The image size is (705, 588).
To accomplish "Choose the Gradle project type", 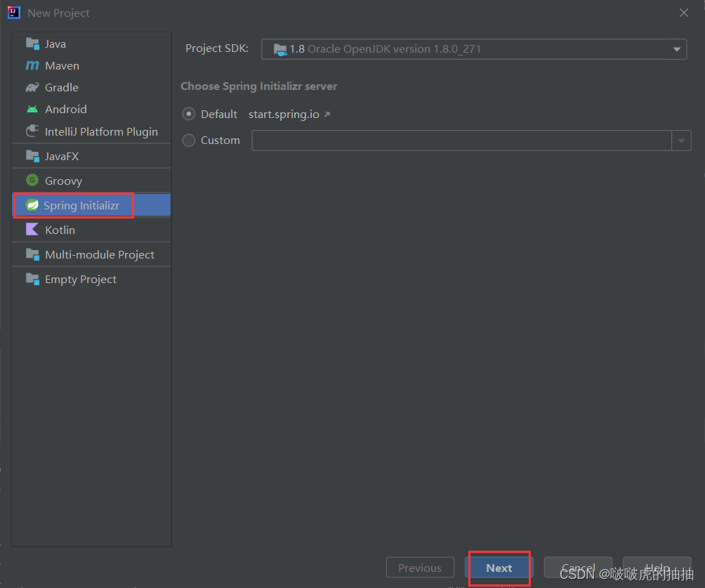I will (x=91, y=87).
